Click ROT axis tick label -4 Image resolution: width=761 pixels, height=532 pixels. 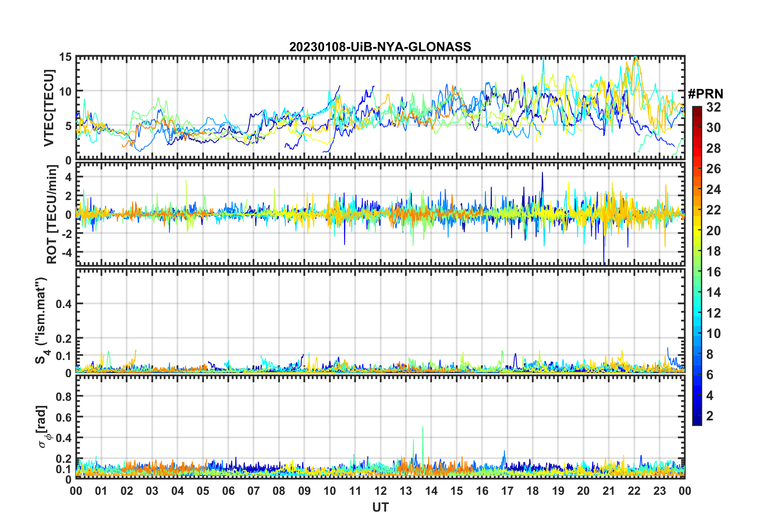tap(66, 252)
